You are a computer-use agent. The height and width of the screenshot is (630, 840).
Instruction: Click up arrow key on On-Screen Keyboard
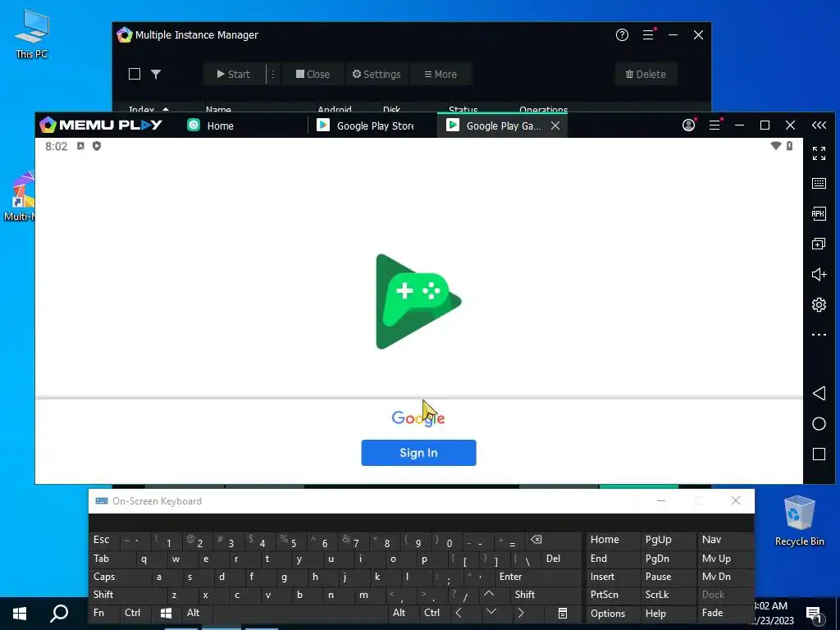tap(489, 595)
